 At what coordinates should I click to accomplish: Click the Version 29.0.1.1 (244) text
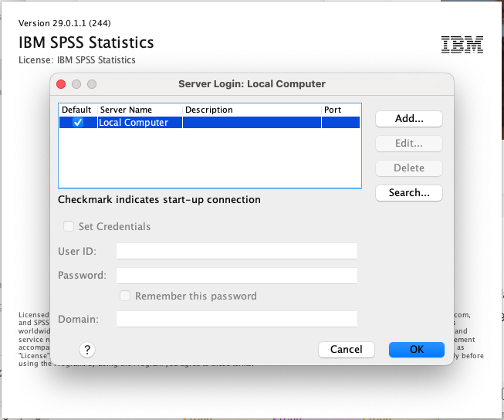pyautogui.click(x=65, y=23)
